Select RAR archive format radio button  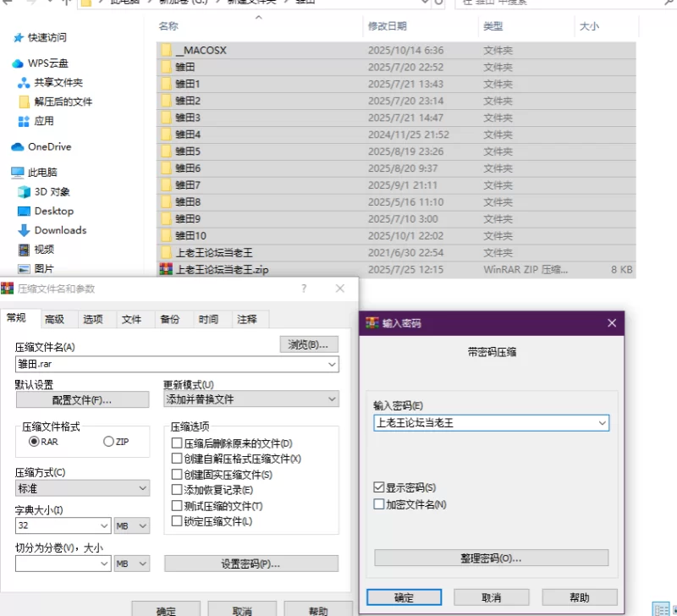[34, 442]
